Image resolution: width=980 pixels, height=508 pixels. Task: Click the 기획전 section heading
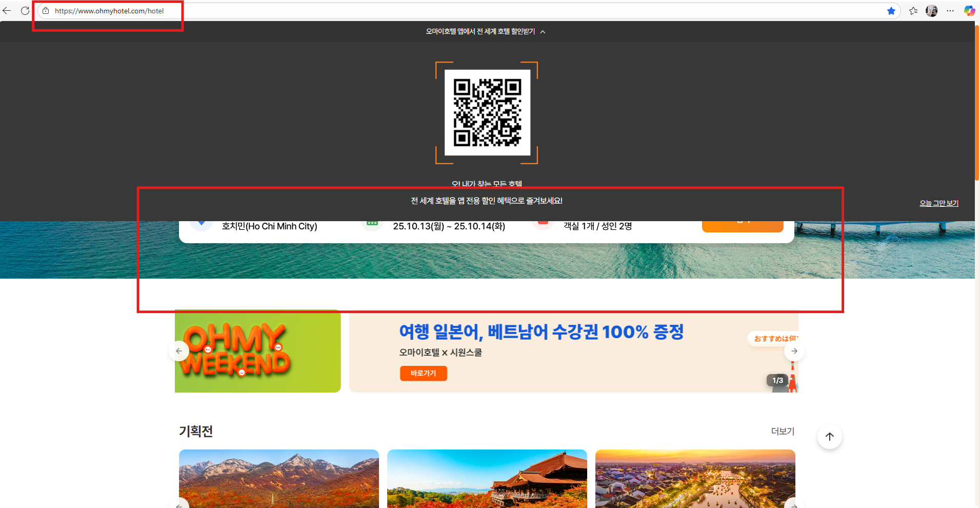[196, 431]
